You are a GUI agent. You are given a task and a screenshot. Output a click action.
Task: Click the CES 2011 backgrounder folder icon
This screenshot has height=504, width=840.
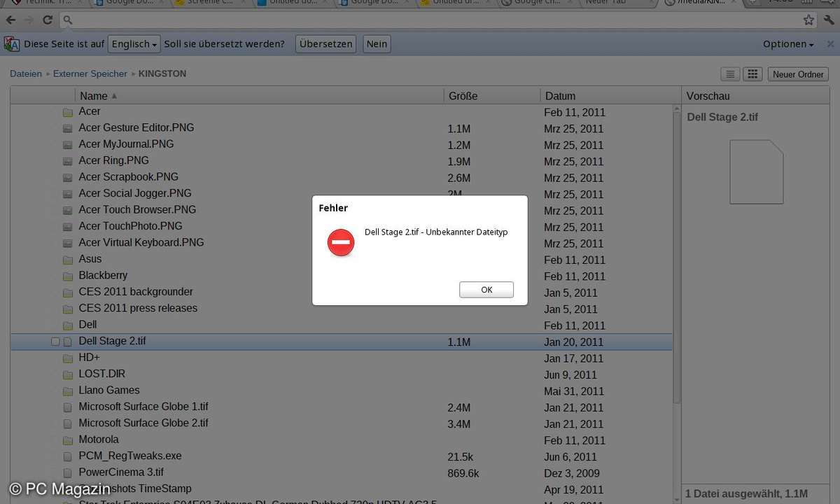(x=67, y=293)
